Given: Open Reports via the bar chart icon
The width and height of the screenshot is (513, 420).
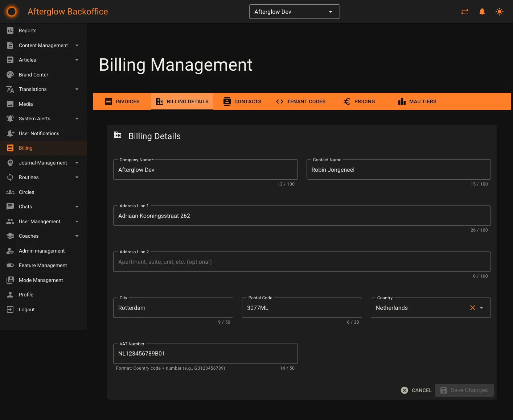Looking at the screenshot, I should click(10, 30).
